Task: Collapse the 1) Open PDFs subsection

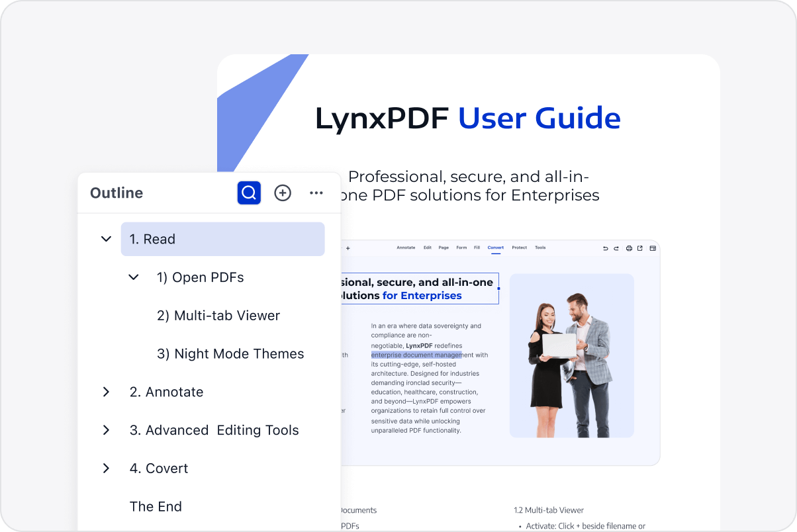Action: click(x=134, y=277)
